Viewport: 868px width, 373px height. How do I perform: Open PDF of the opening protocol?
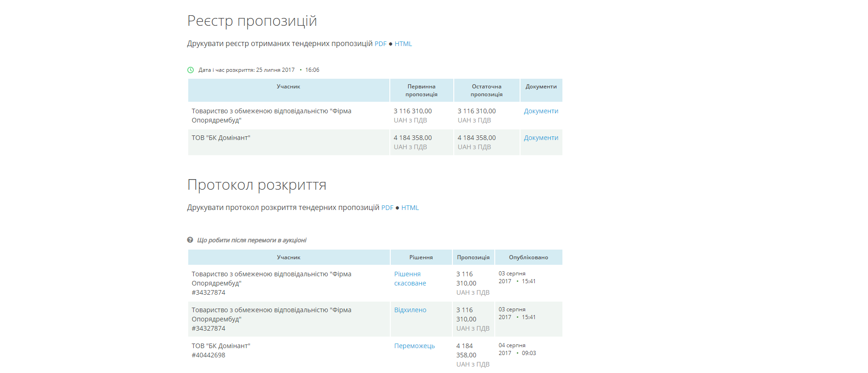click(388, 208)
